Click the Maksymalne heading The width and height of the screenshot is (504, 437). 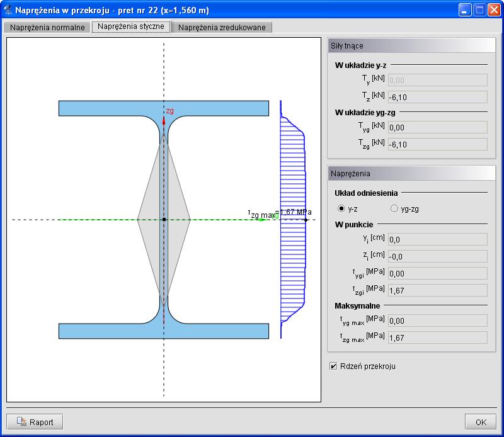click(357, 306)
